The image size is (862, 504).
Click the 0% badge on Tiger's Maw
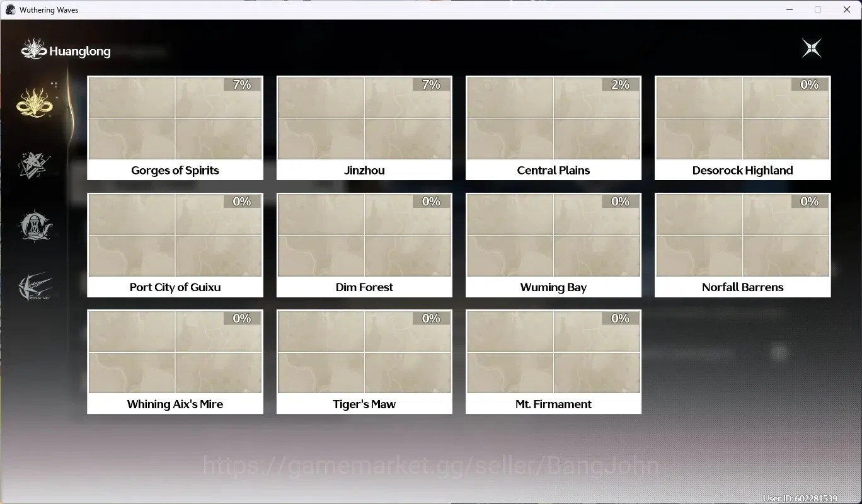point(431,318)
